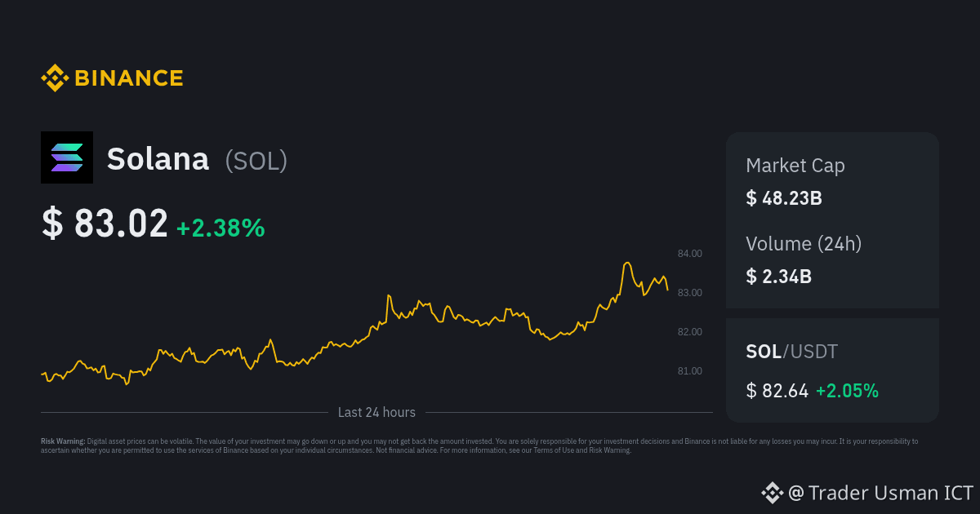This screenshot has height=514, width=980.
Task: Click the Solana coin icon
Action: [x=67, y=157]
